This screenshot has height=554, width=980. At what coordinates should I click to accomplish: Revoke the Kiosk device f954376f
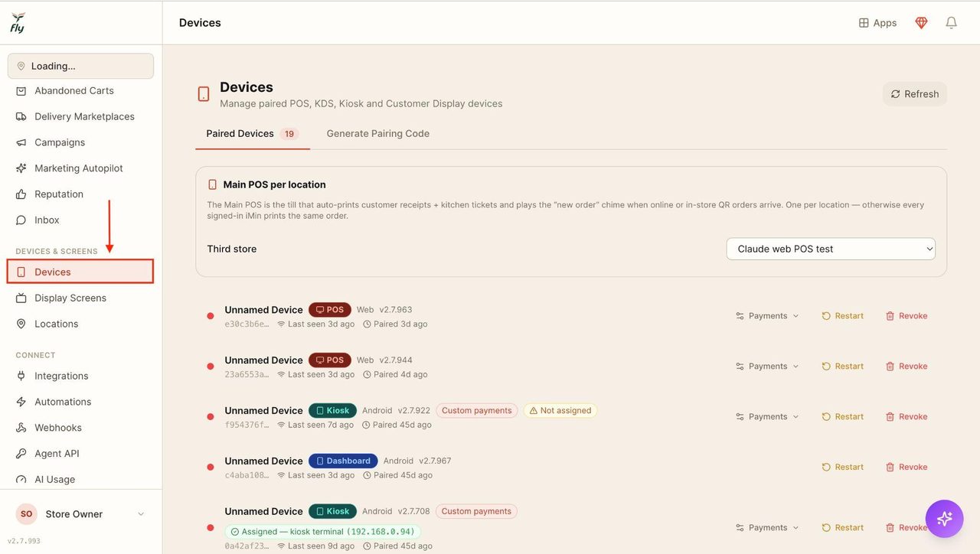click(x=906, y=417)
